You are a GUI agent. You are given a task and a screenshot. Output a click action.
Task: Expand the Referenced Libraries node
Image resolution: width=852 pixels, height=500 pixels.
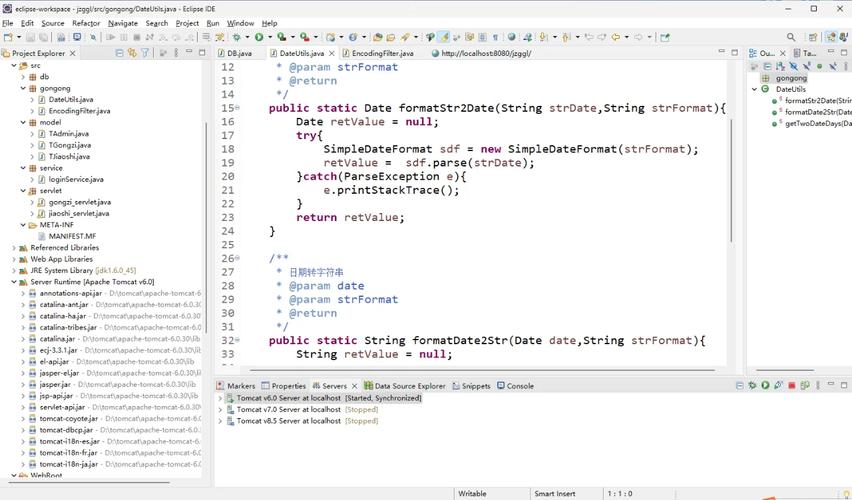point(14,247)
